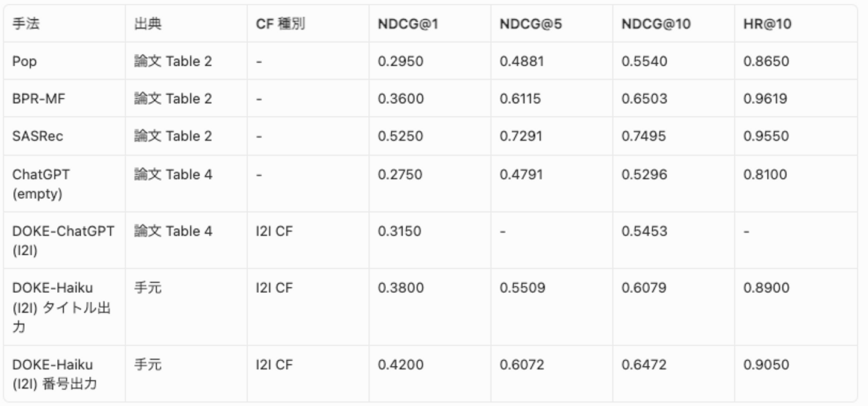868x406 pixels.
Task: Click DOKE-Haiku (I2I) 番号出力 cell
Action: click(x=54, y=373)
